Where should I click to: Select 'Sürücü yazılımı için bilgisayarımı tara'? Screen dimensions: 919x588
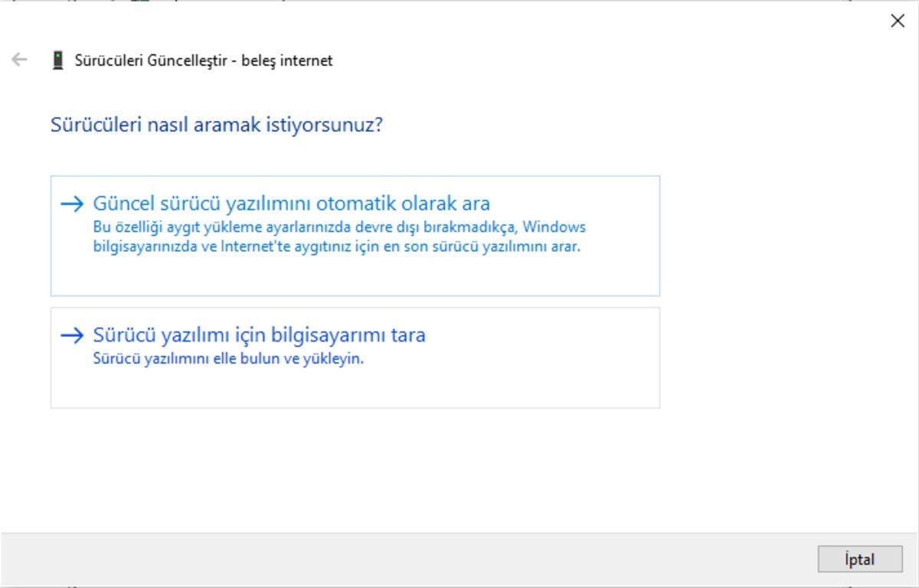pos(260,335)
